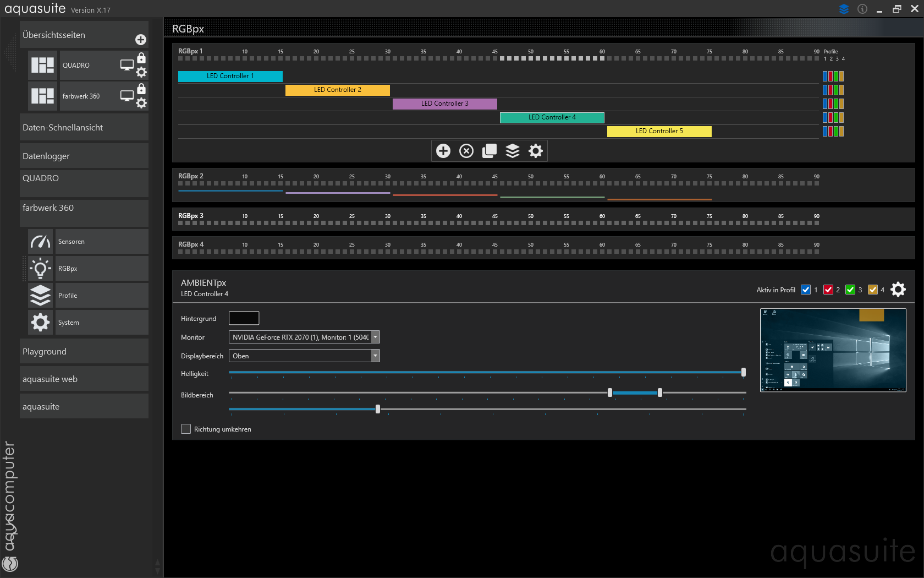
Task: Click the duplicate controller copy icon
Action: [x=490, y=151]
